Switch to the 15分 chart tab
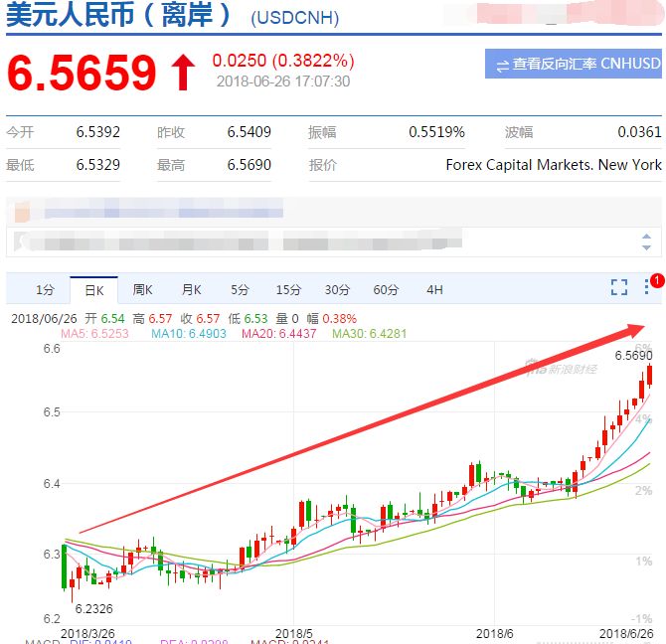 [x=288, y=290]
